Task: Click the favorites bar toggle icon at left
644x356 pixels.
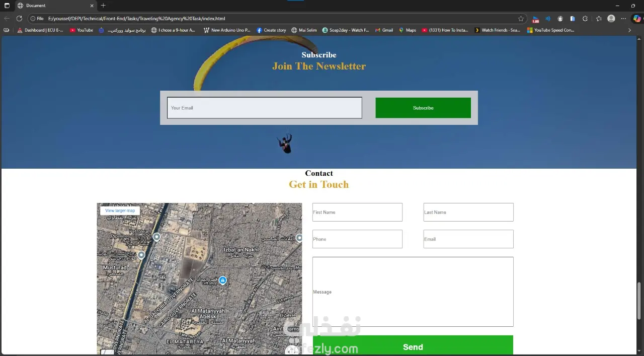Action: pyautogui.click(x=6, y=30)
